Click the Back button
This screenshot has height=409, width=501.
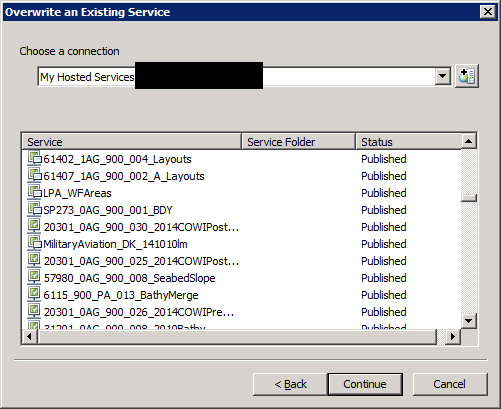pos(290,384)
